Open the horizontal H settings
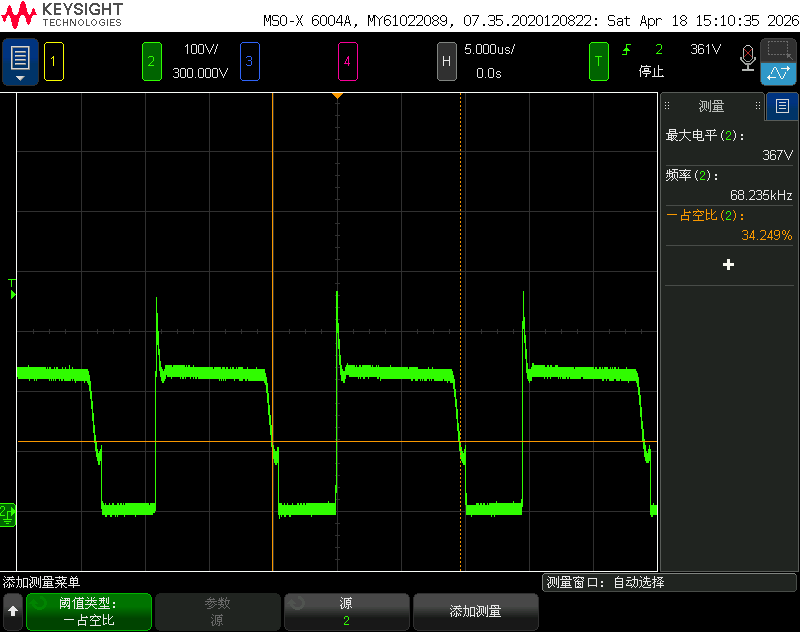The height and width of the screenshot is (632, 800). 446,62
